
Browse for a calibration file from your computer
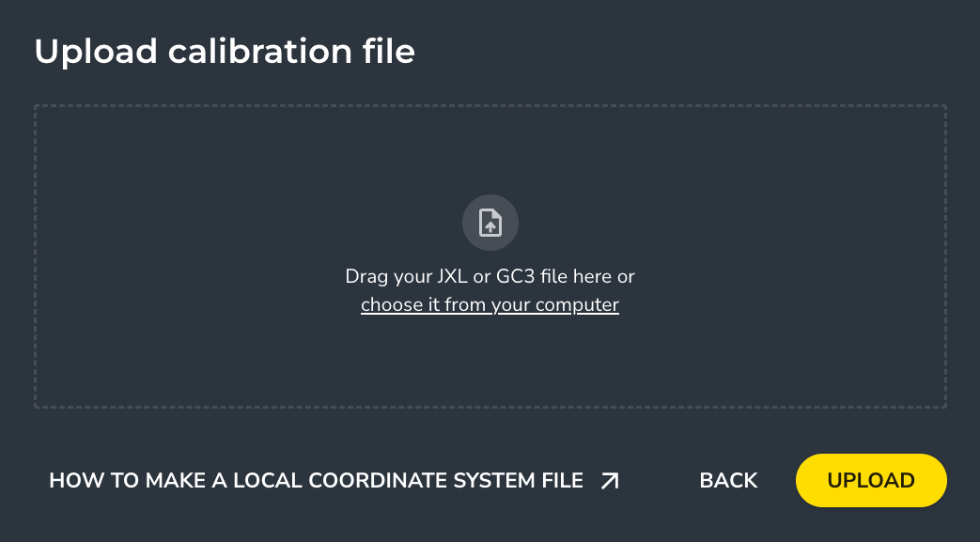click(490, 304)
